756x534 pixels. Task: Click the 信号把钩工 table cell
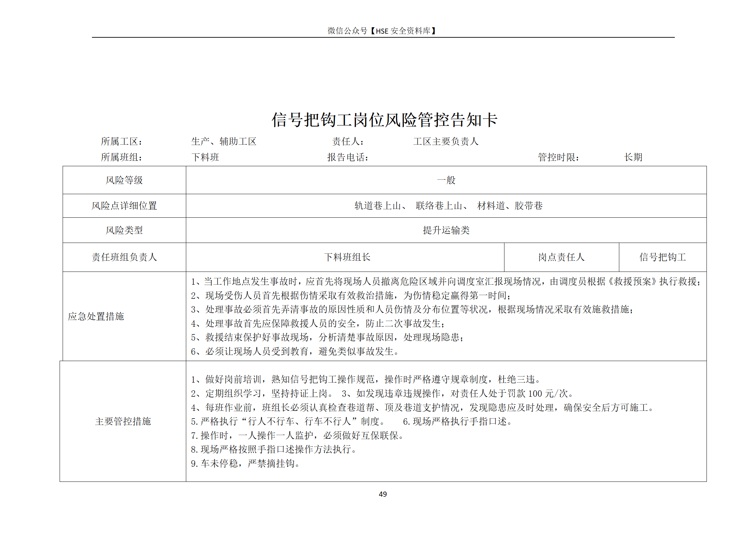click(x=662, y=257)
